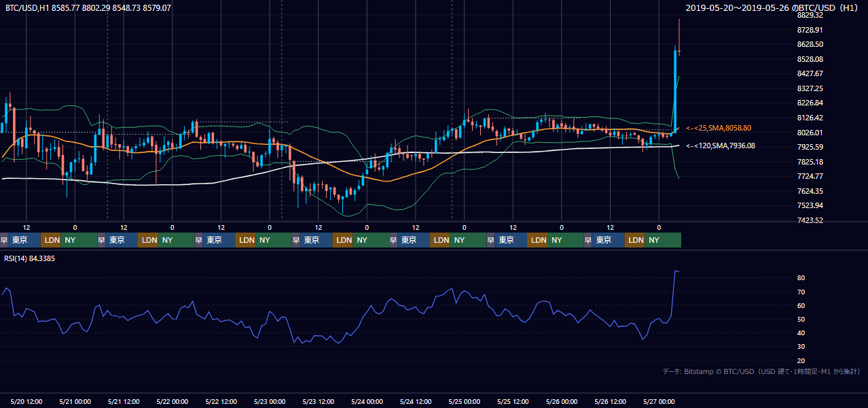Click the tall blue breakout candle near 8600
Screen dimensions: 868x408
click(675, 90)
